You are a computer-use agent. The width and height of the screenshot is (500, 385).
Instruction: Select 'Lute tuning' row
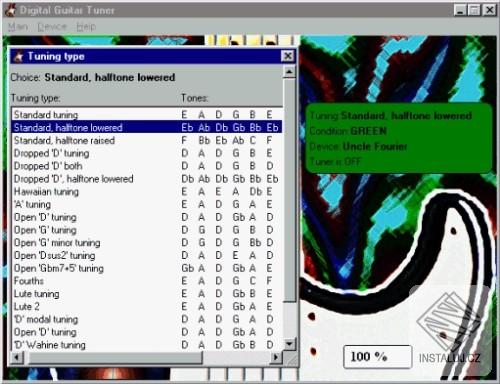147,294
